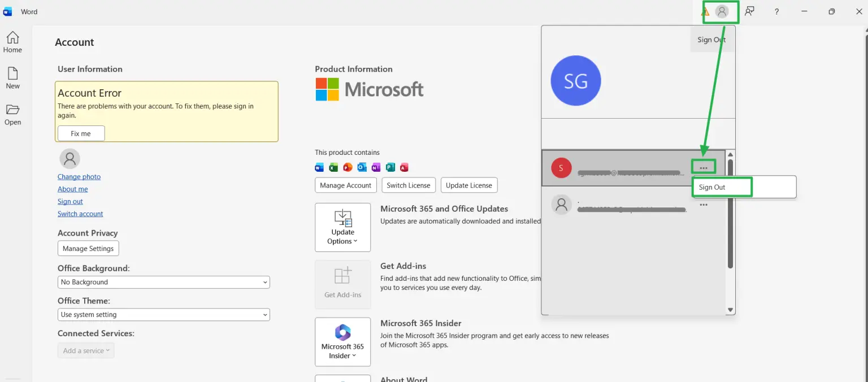Expand Update Options menu
Screen dimensions: 868x382
[342, 227]
